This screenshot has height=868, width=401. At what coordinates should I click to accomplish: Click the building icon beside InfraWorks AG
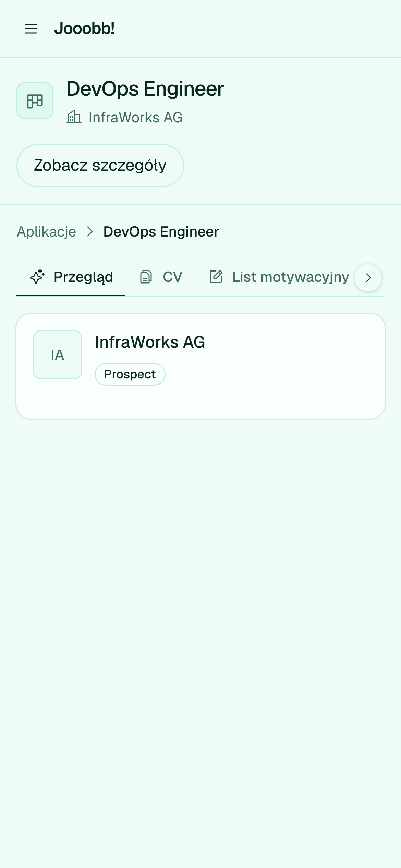pos(74,117)
